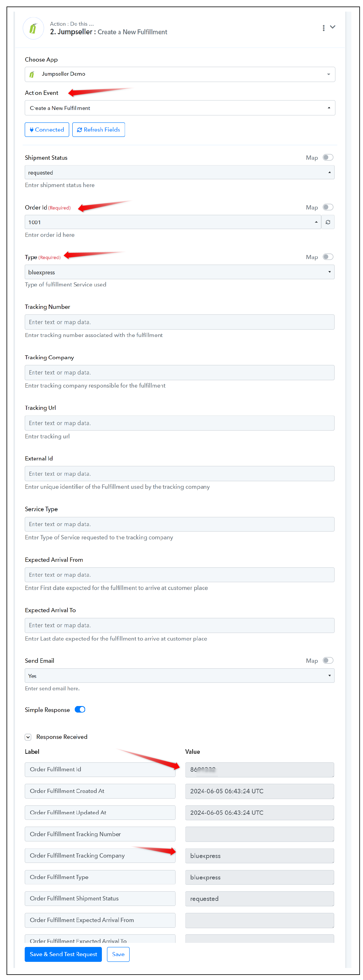Click the Order Fulfillment Shipment Status label
Image resolution: width=363 pixels, height=980 pixels.
pyautogui.click(x=100, y=899)
